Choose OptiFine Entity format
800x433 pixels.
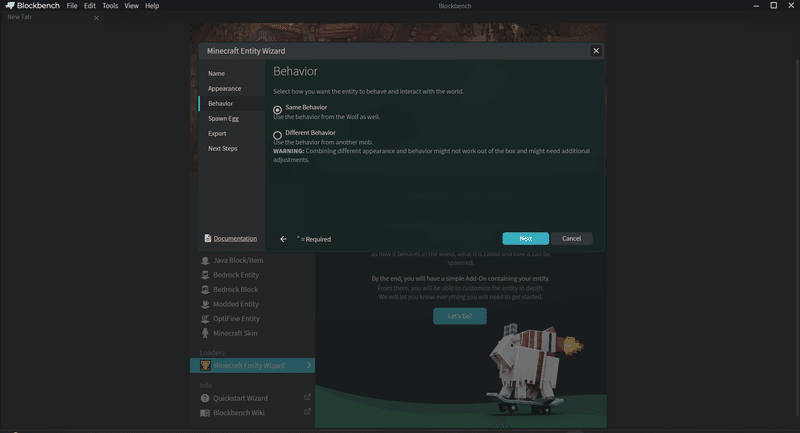tap(253, 319)
